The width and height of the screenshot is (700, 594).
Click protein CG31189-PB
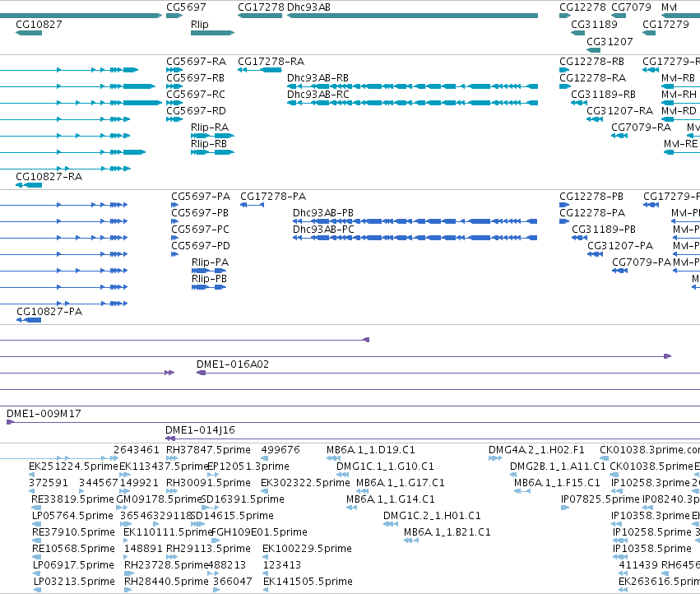(579, 238)
